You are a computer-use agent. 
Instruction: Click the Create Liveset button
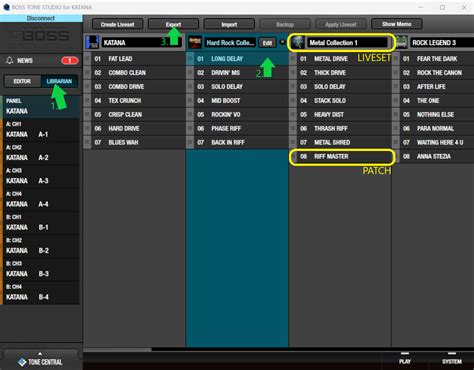pos(117,24)
